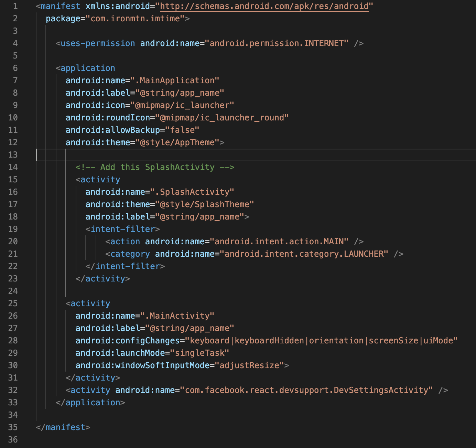
Task: Click "@mipmap/ic_launcher_round" value
Action: (222, 118)
